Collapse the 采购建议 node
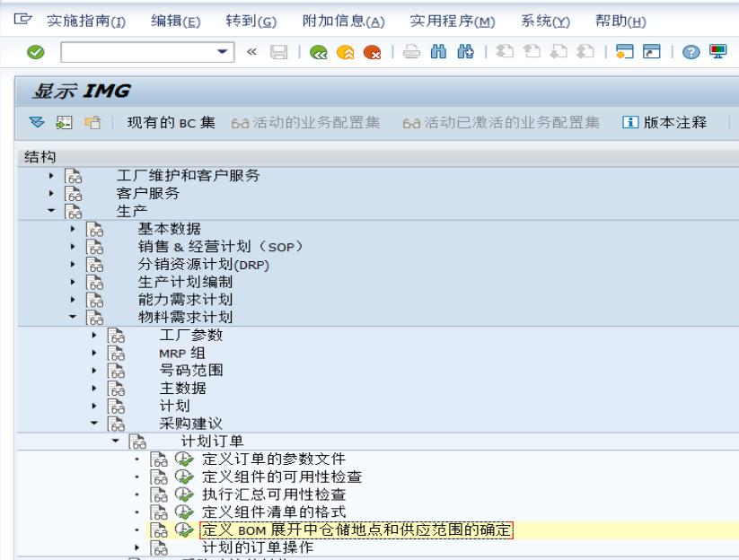 pos(94,424)
